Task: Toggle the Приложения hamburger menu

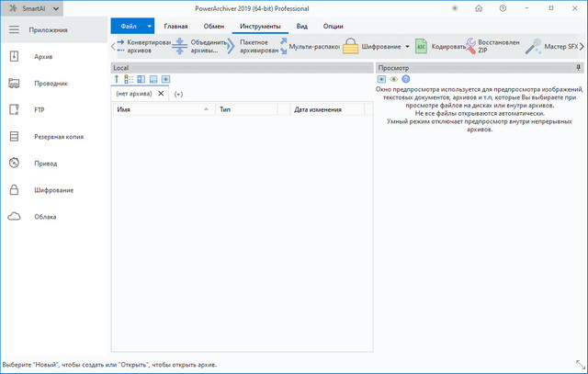Action: 15,29
